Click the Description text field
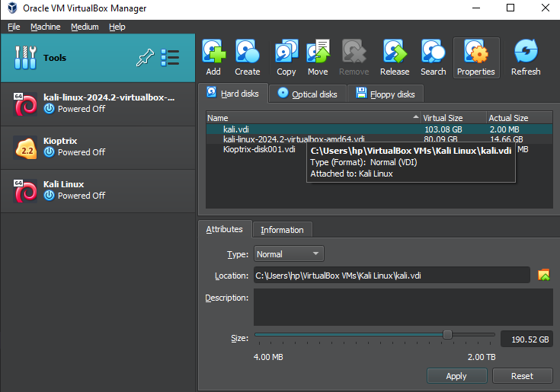 [403, 307]
